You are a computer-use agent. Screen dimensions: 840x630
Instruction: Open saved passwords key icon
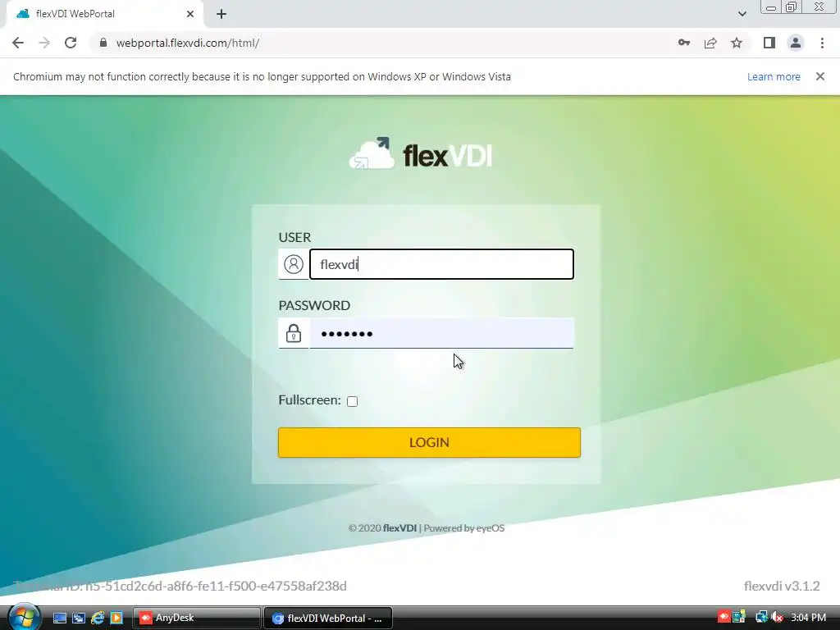click(684, 43)
